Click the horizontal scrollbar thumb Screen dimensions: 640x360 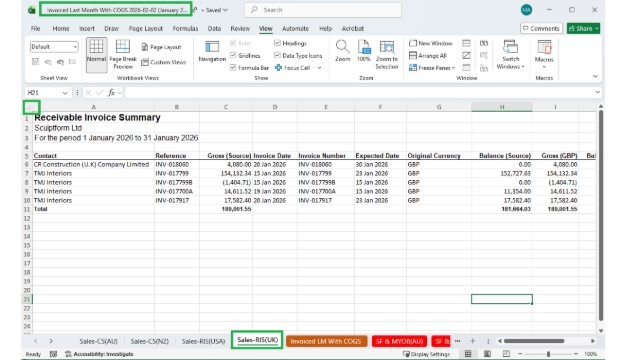pos(534,341)
